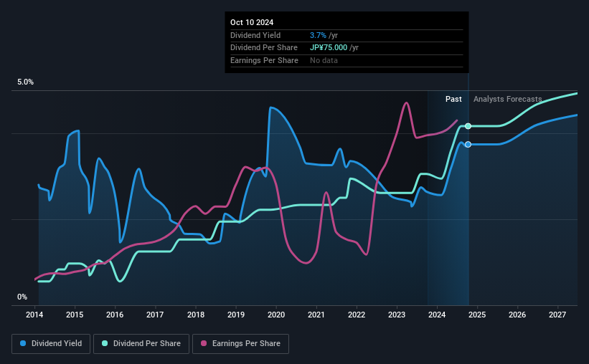This screenshot has width=589, height=364.
Task: Select the 2023 x-axis label
Action: point(397,315)
